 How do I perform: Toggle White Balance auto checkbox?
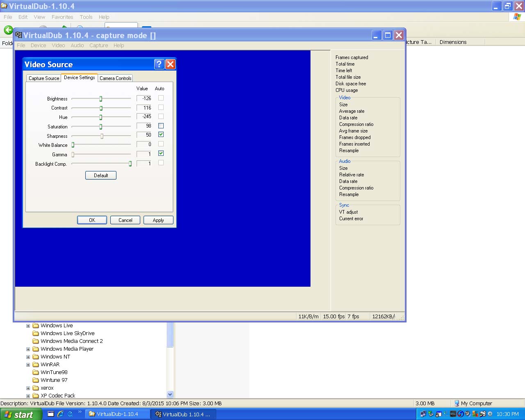161,144
